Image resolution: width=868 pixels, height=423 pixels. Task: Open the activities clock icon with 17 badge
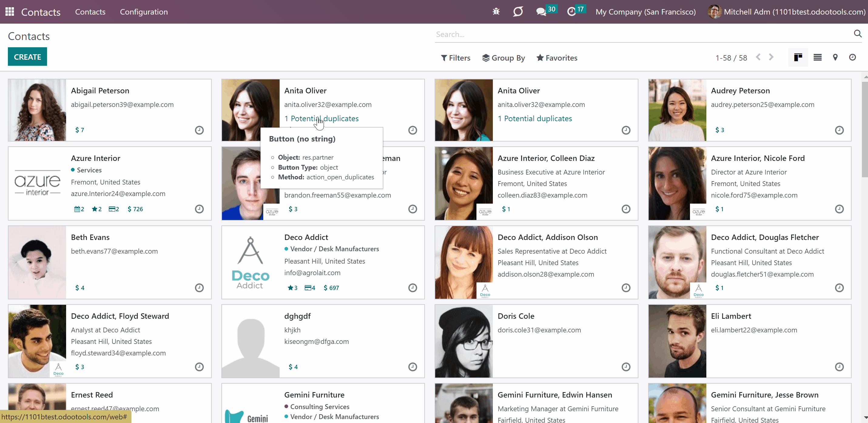click(571, 12)
